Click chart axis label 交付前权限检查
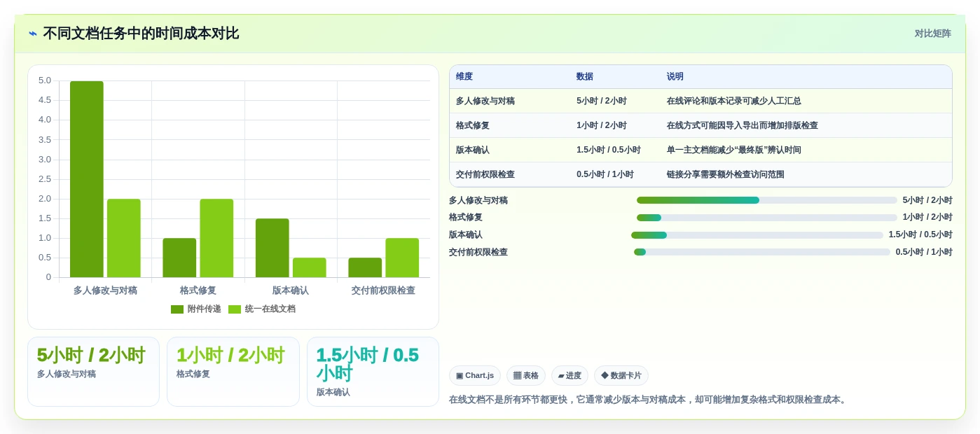This screenshot has width=980, height=434. 383,290
